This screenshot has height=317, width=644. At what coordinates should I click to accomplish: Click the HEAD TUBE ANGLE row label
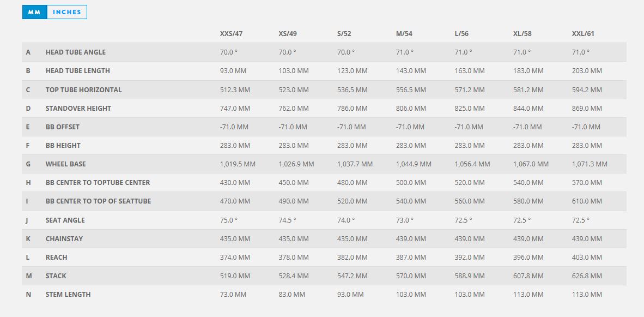76,52
